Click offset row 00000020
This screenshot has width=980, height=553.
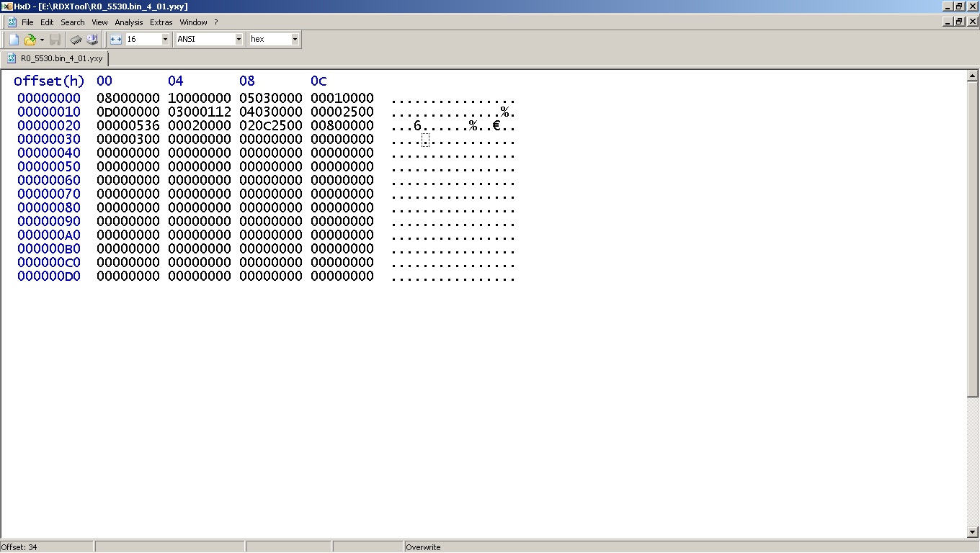point(49,125)
